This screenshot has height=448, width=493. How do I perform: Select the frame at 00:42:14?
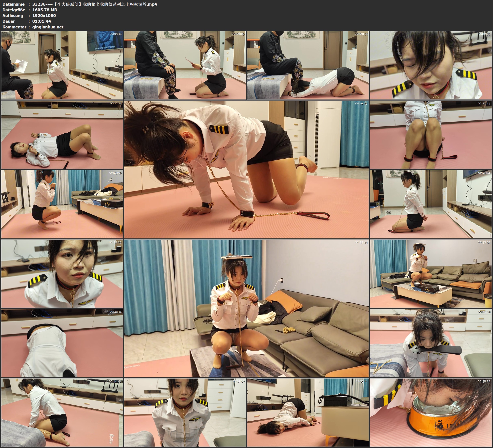pos(62,343)
